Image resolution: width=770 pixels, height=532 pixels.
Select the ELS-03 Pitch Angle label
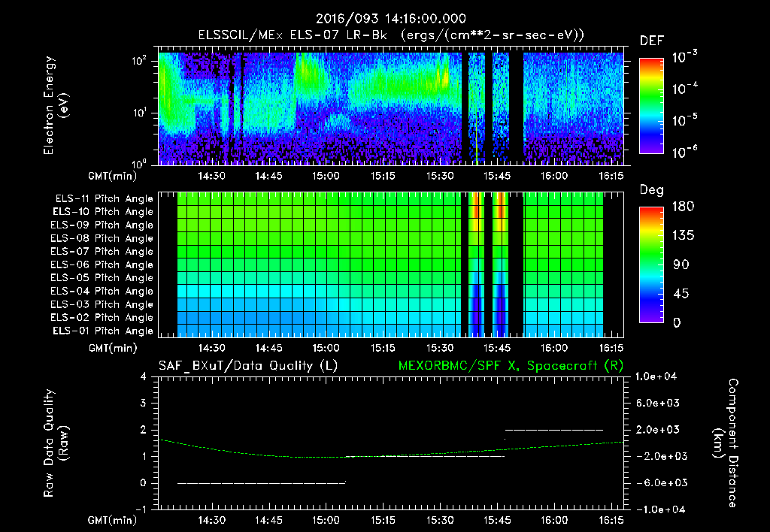point(102,304)
